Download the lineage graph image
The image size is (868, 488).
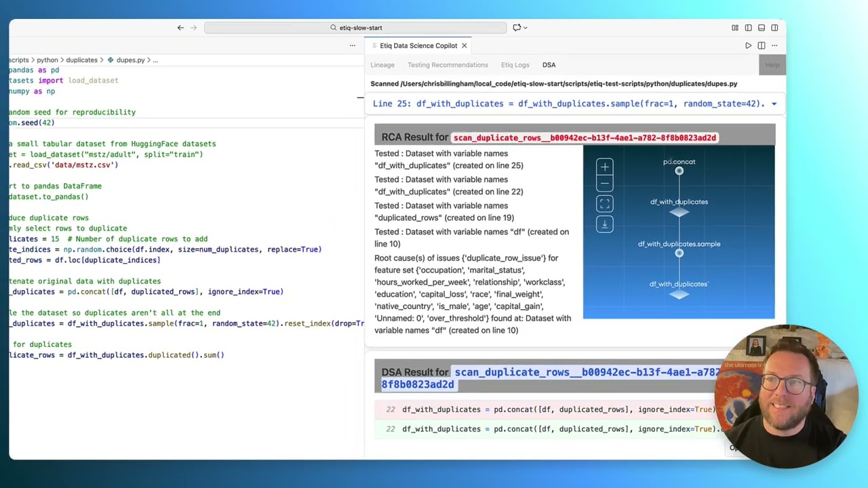(604, 224)
